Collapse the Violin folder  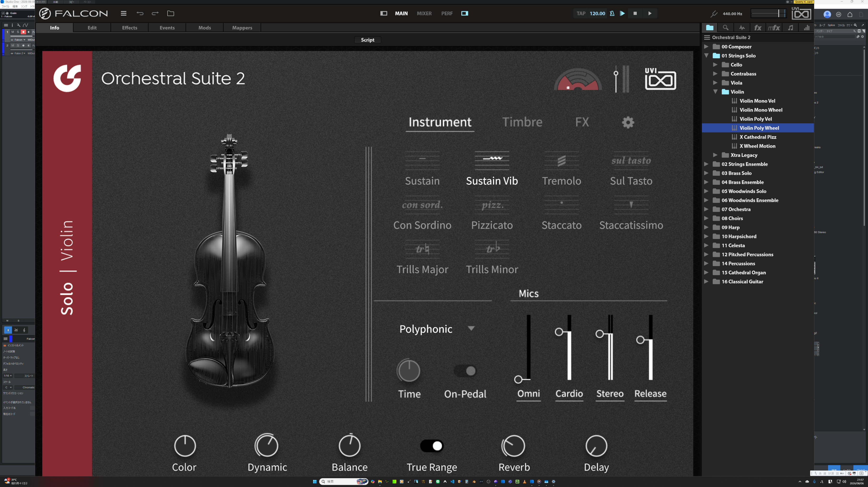(715, 92)
